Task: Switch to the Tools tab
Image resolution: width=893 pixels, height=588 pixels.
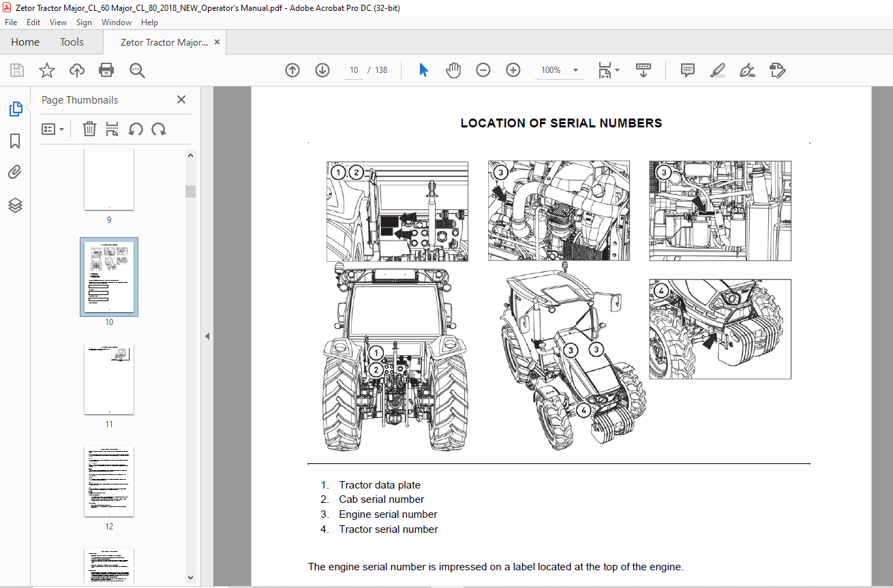Action: coord(72,42)
